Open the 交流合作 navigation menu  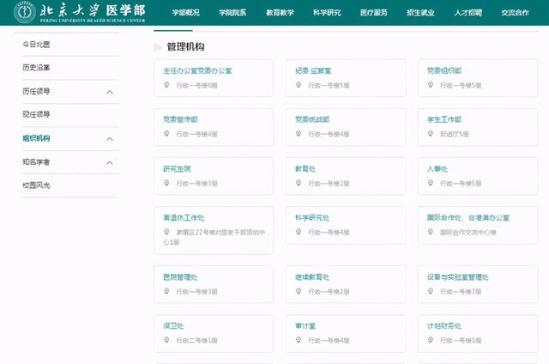click(x=515, y=13)
